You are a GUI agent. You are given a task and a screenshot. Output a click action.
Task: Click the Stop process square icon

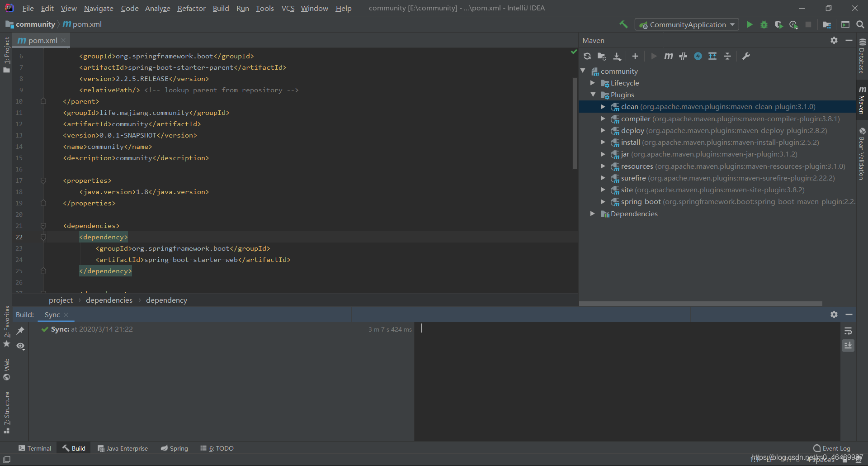[808, 24]
